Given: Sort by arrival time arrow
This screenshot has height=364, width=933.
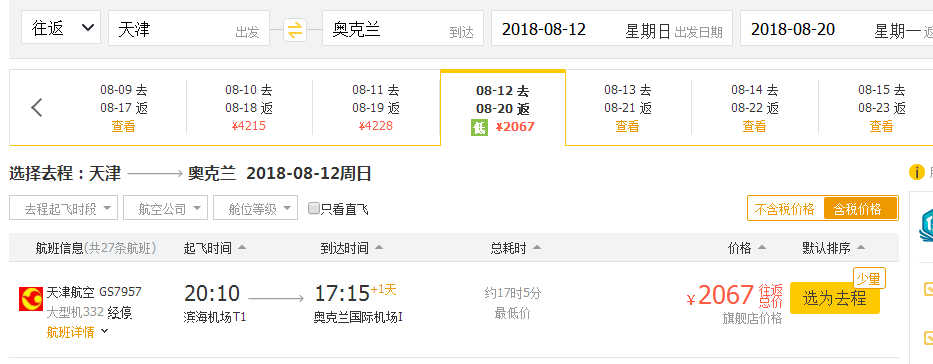Looking at the screenshot, I should click(x=379, y=248).
